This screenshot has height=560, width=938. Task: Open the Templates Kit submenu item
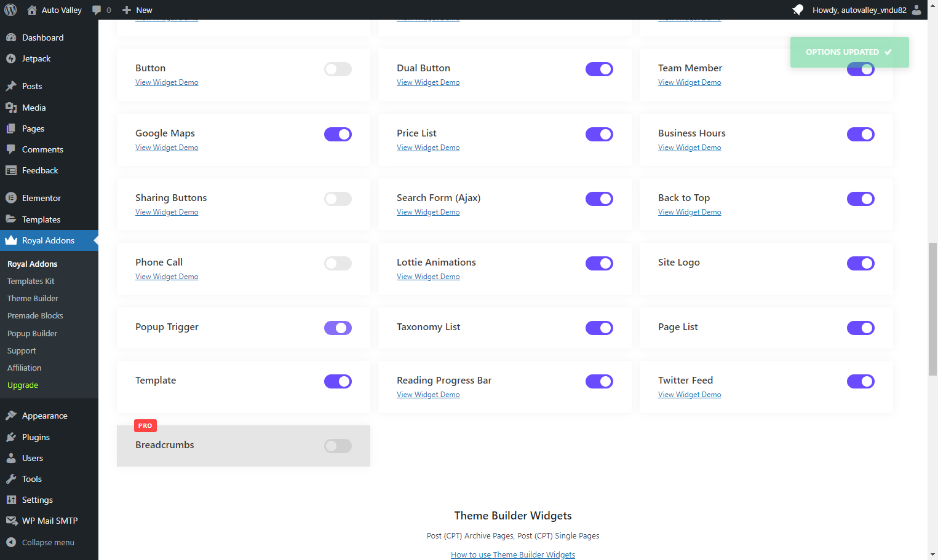[31, 281]
